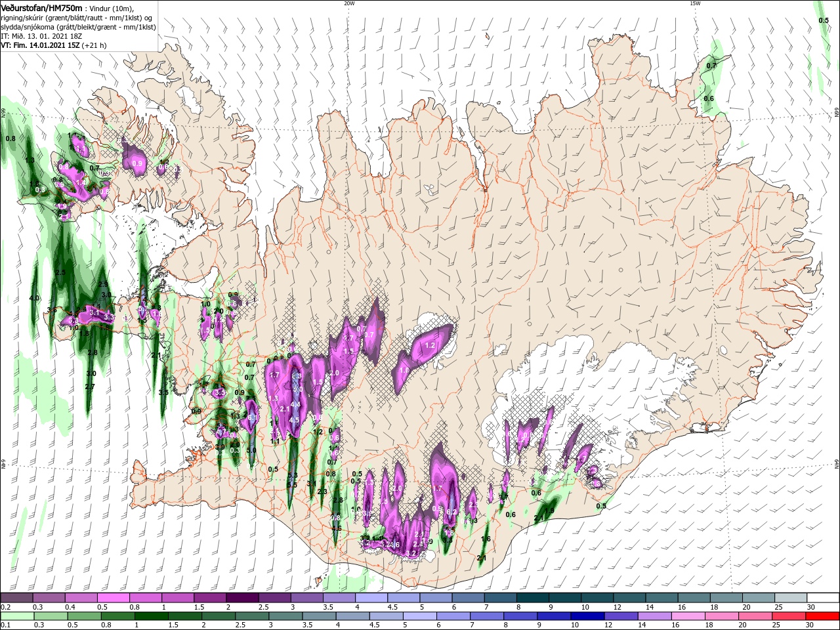Click the grey-purple upper-row swatch at 0.2
This screenshot has height=630, width=840.
click(x=16, y=598)
